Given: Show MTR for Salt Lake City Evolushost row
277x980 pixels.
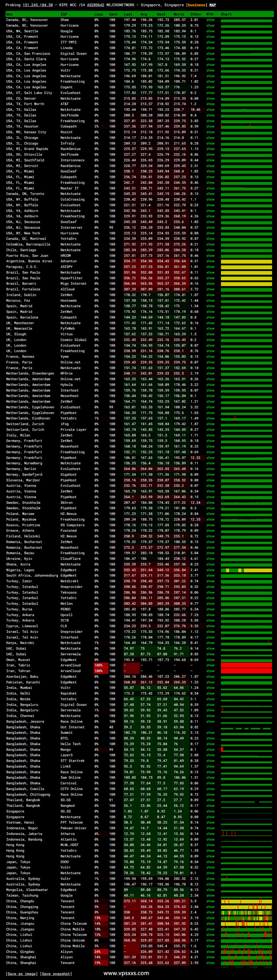Looking at the screenshot, I should click(x=210, y=93).
